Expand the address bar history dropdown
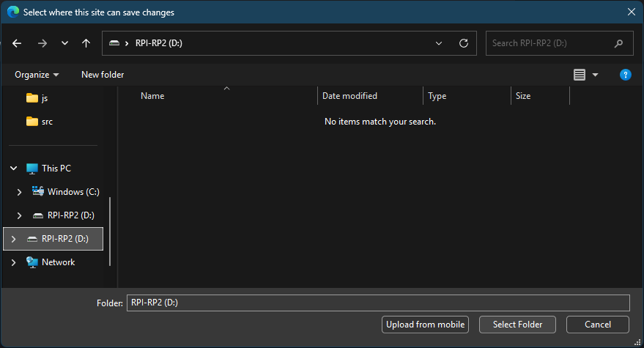 439,43
